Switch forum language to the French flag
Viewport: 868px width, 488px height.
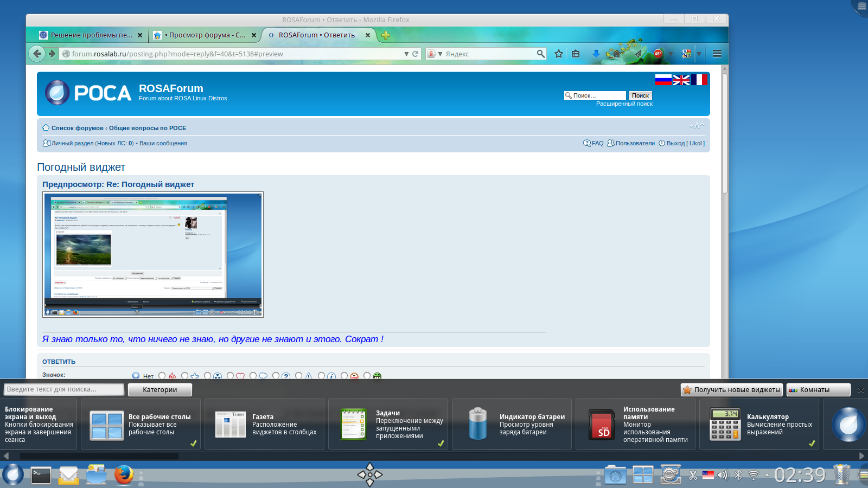click(699, 80)
